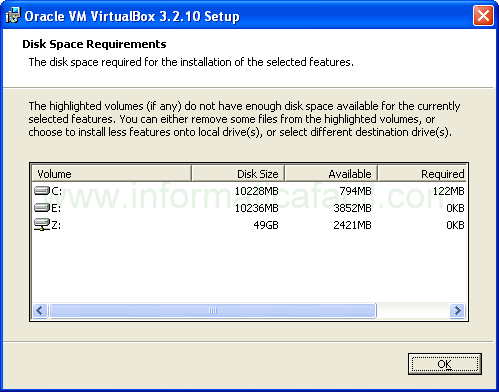Click the Required column header

(x=422, y=174)
